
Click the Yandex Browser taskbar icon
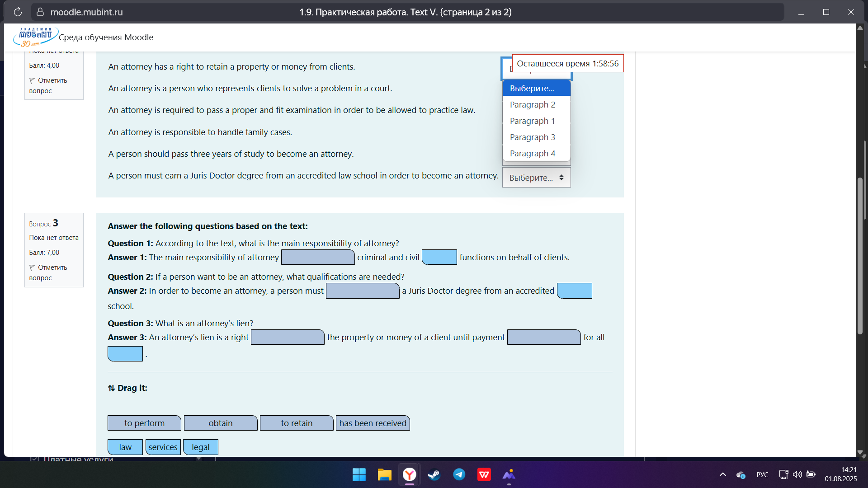(409, 474)
